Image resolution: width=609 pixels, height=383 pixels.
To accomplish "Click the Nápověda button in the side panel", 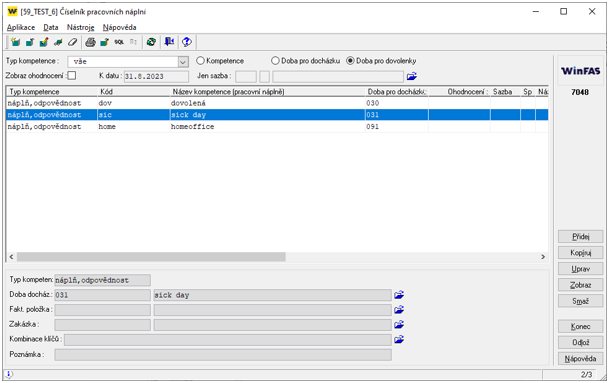I will click(581, 359).
